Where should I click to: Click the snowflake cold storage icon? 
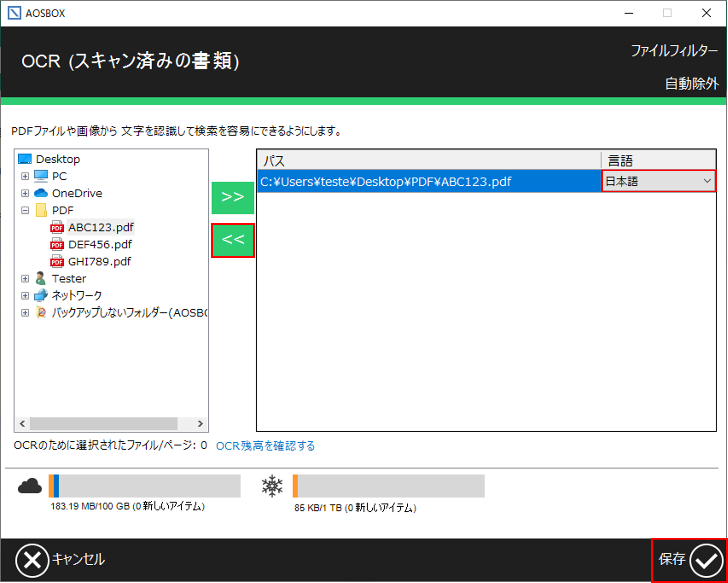coord(272,486)
